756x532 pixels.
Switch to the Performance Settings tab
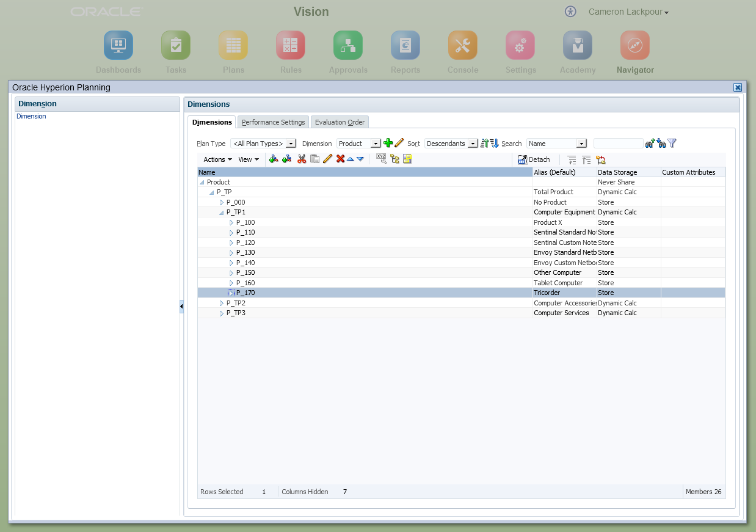tap(273, 122)
